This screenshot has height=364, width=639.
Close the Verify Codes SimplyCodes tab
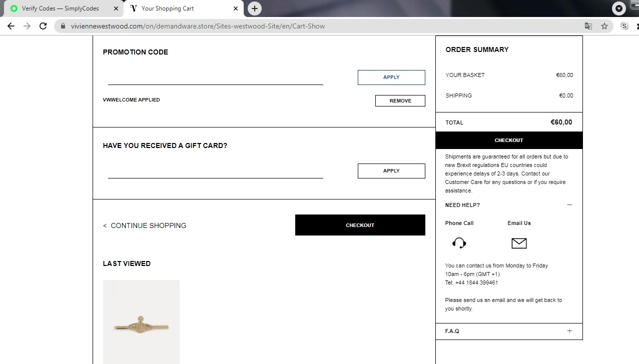(116, 8)
